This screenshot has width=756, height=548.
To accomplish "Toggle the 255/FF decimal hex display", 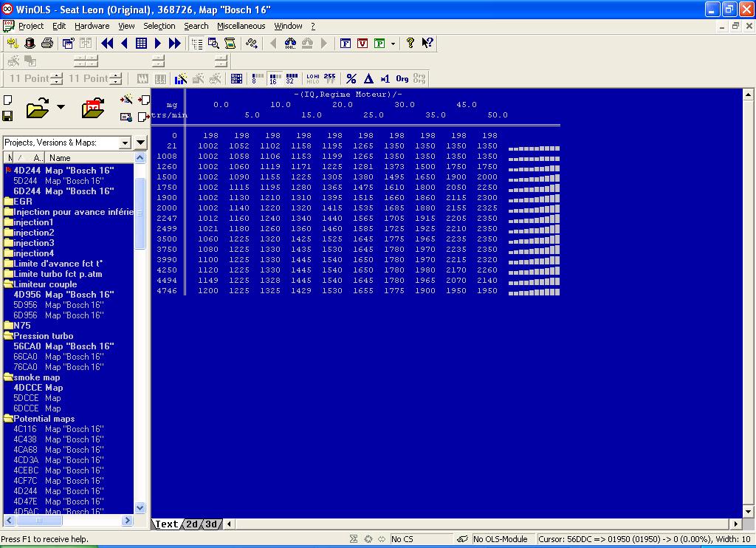I will [x=330, y=78].
